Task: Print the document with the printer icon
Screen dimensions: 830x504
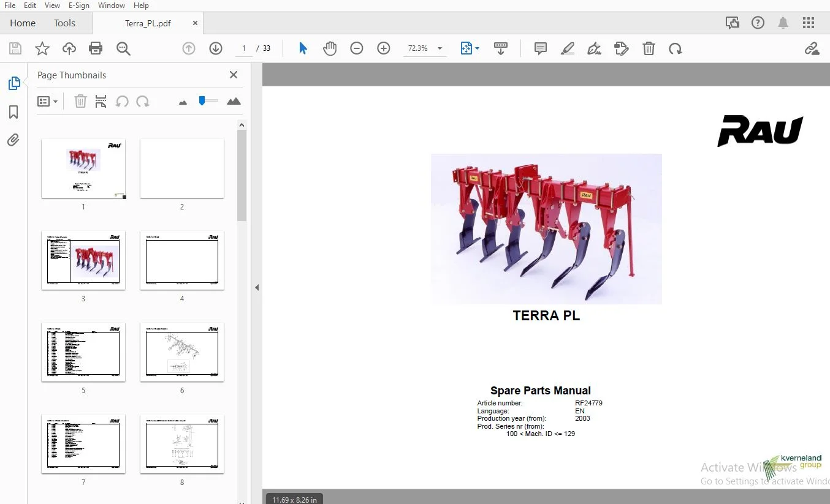Action: (x=96, y=48)
